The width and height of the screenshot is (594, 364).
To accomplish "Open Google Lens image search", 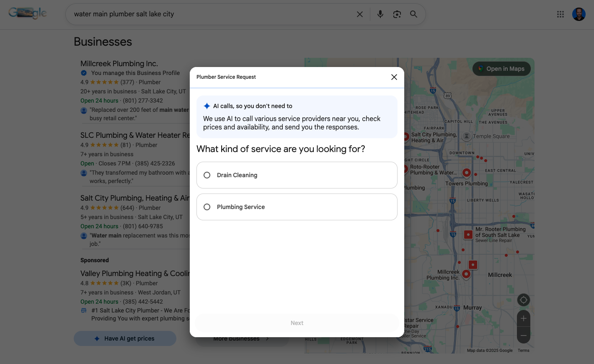I will point(397,14).
